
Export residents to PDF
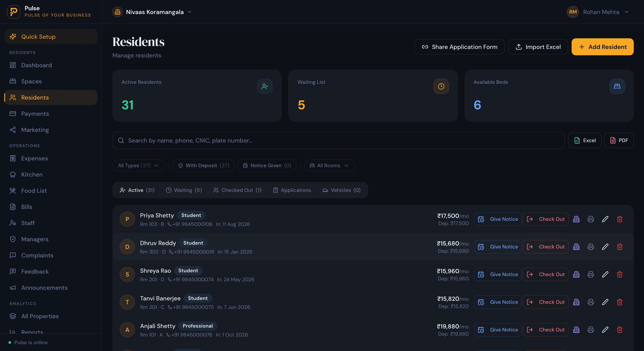(619, 141)
